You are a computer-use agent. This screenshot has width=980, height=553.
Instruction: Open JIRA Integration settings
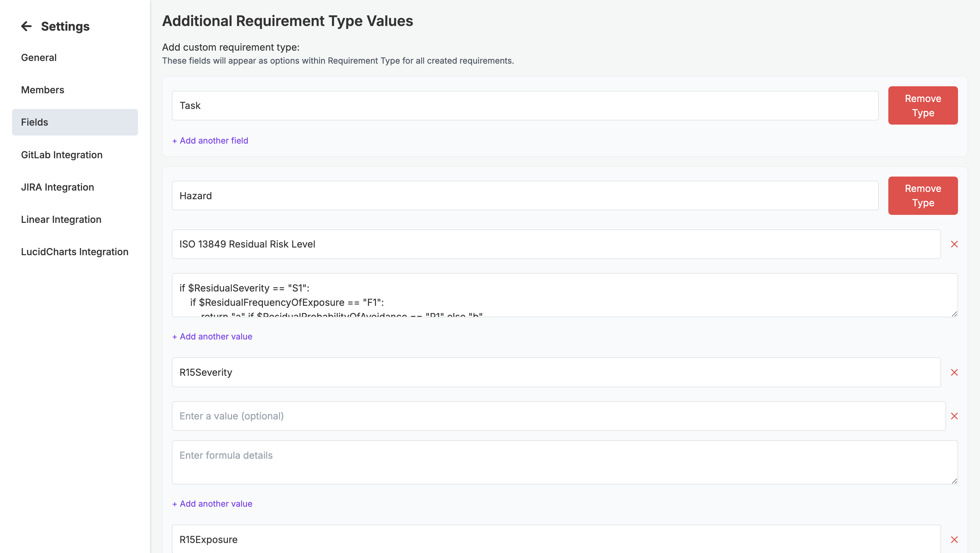click(x=57, y=187)
